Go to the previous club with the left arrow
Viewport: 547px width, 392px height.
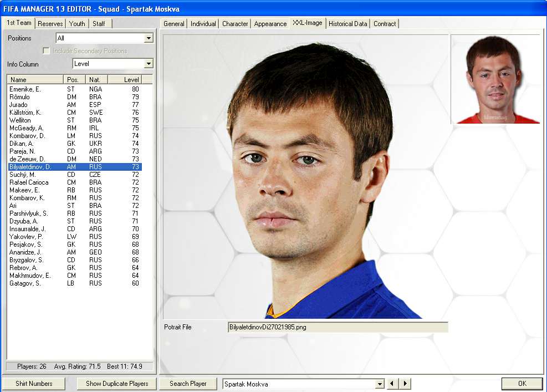[392, 384]
